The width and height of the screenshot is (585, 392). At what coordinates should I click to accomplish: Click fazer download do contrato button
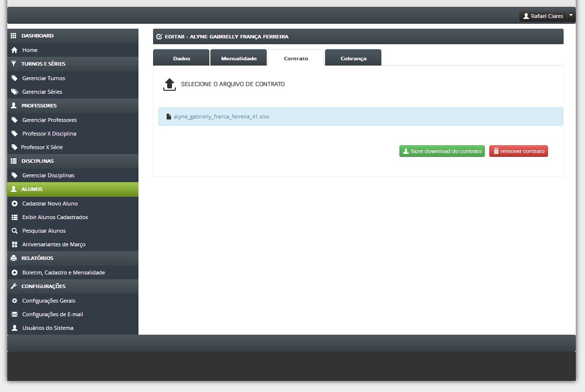pyautogui.click(x=442, y=151)
